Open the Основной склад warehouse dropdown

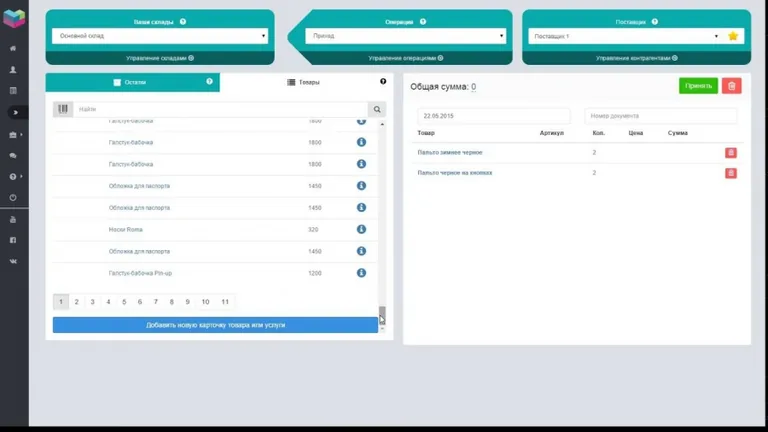tap(160, 36)
